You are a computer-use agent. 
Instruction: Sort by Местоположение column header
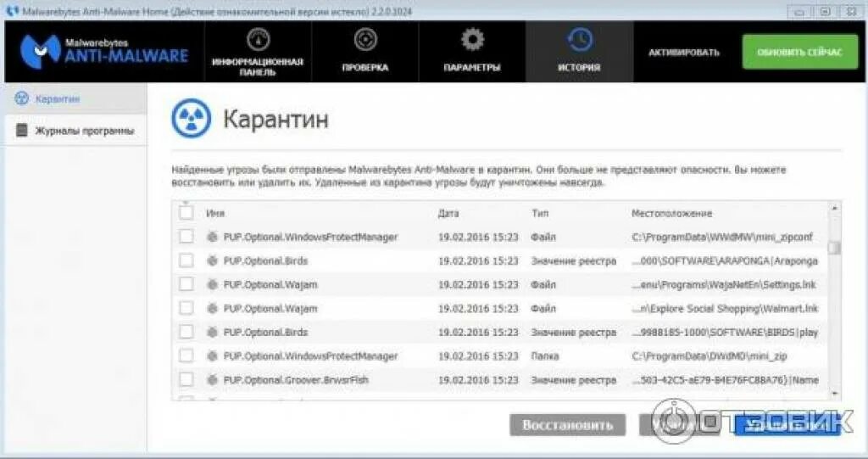pos(671,214)
